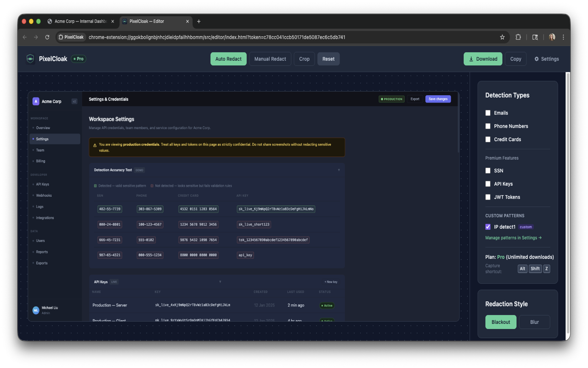The height and width of the screenshot is (368, 588).
Task: Select the PixelCloak Editor browser tab
Action: point(156,21)
